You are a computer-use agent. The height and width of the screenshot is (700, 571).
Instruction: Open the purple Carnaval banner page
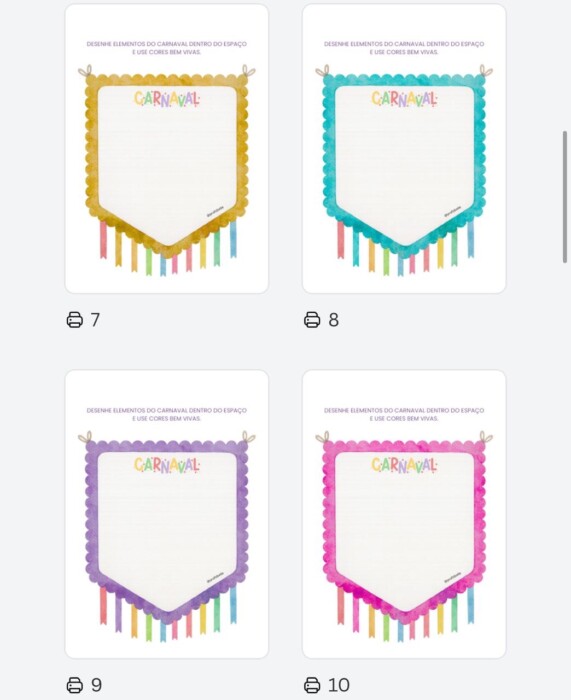tap(167, 514)
